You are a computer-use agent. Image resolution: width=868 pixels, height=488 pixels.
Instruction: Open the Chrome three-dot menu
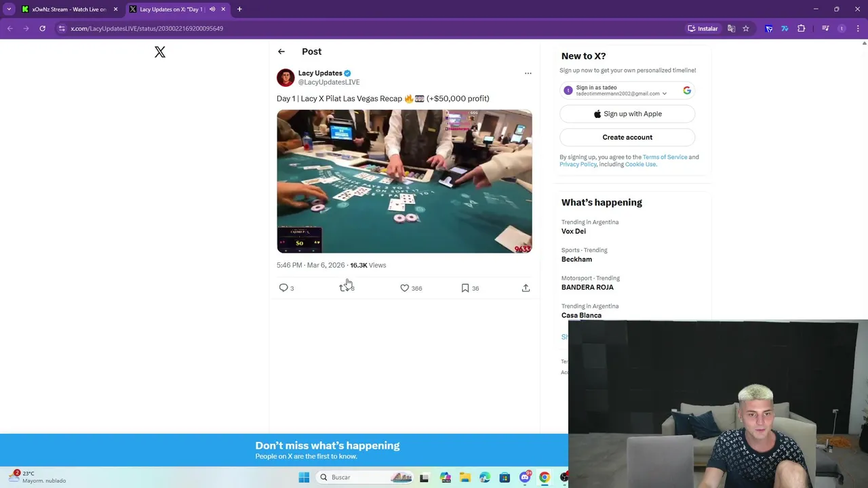click(858, 28)
